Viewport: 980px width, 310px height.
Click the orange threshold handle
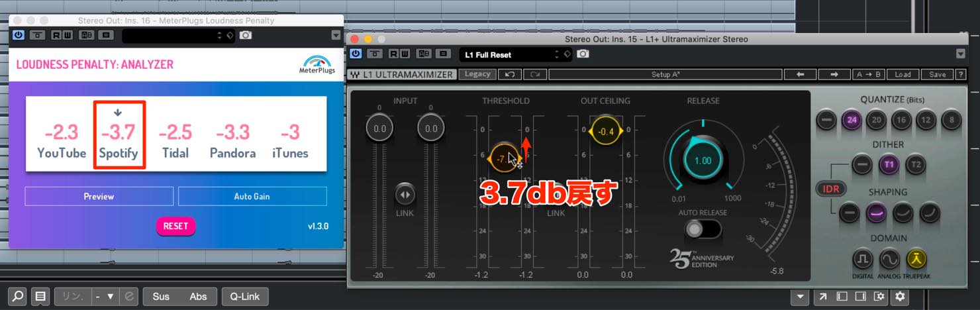click(x=503, y=159)
